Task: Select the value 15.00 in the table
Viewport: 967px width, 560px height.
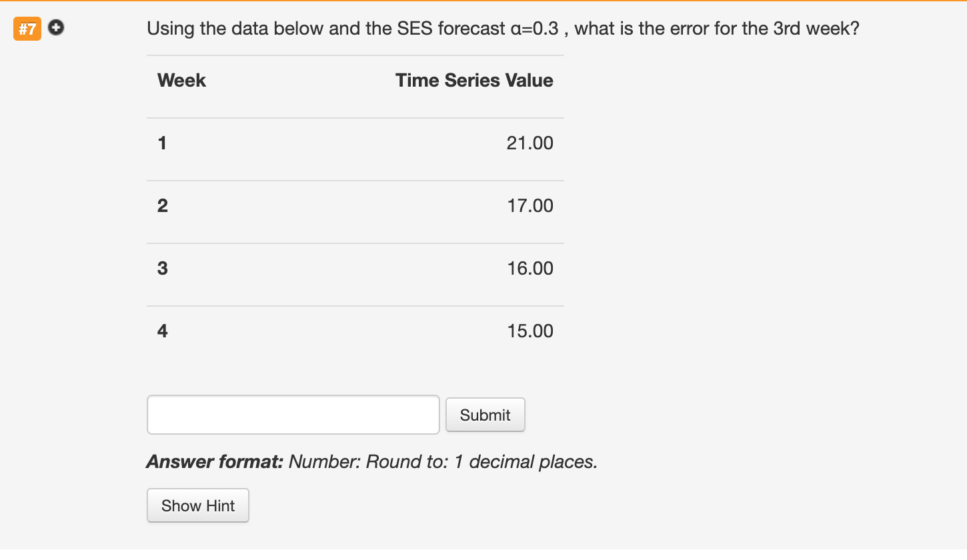Action: pyautogui.click(x=530, y=331)
